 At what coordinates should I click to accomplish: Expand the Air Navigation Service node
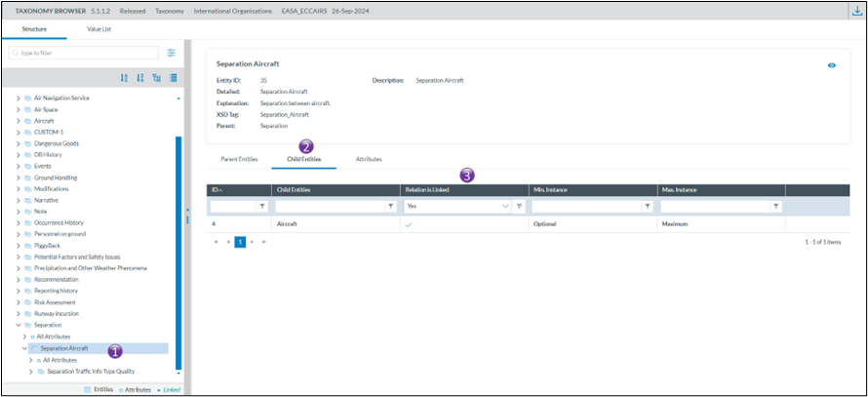pyautogui.click(x=18, y=99)
